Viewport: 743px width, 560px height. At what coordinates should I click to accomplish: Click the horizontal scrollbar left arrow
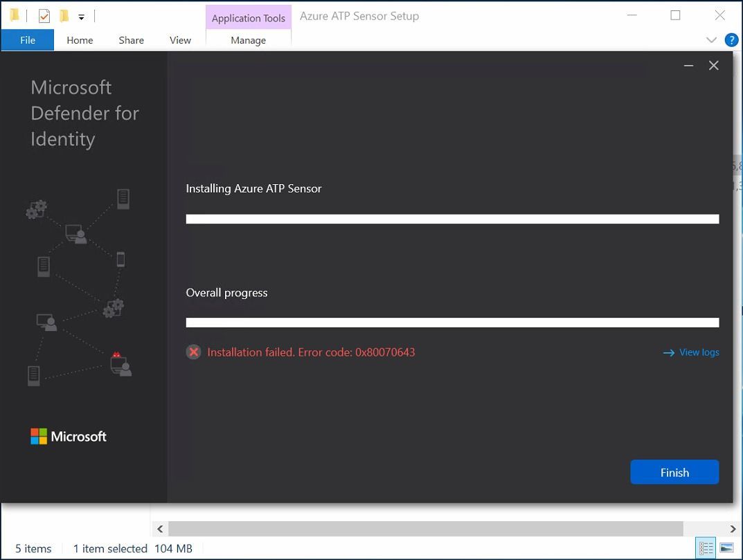point(160,529)
